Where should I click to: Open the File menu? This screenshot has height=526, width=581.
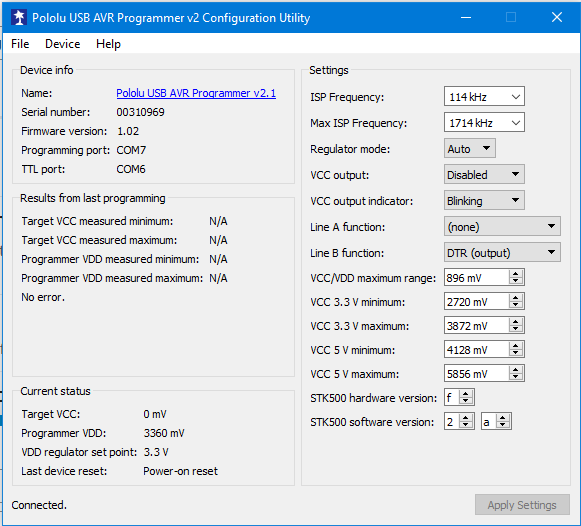pyautogui.click(x=20, y=44)
